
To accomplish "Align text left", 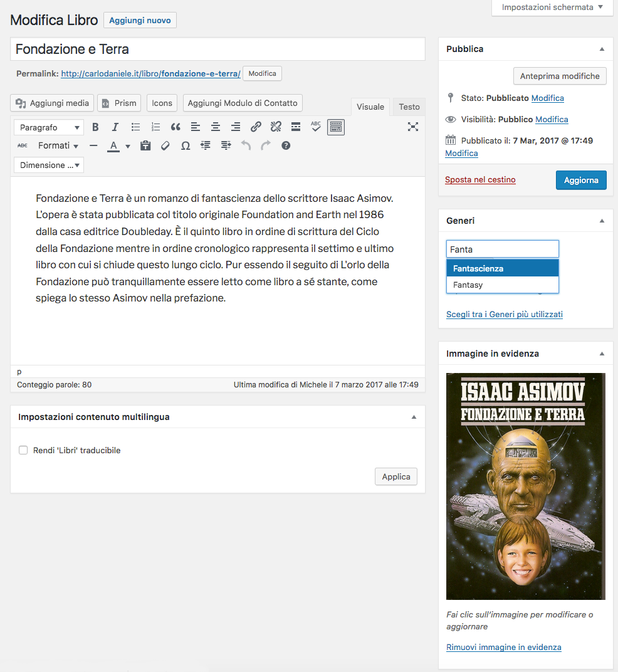I will point(196,127).
